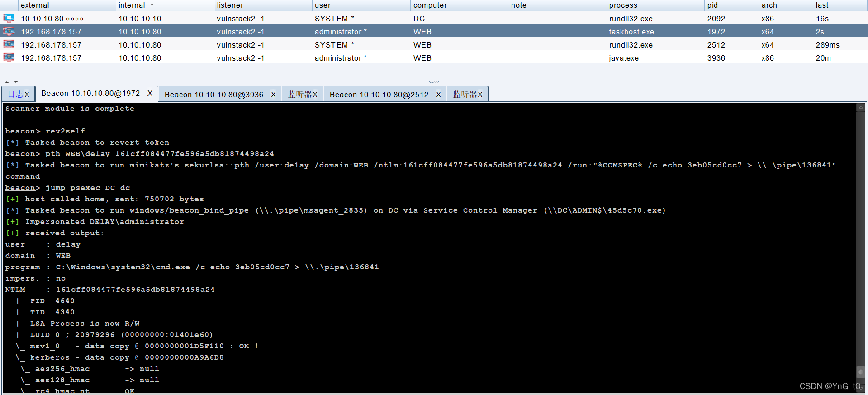Click the console vertical scrollbar thumb
Screen dimensions: 868x395
[861, 372]
